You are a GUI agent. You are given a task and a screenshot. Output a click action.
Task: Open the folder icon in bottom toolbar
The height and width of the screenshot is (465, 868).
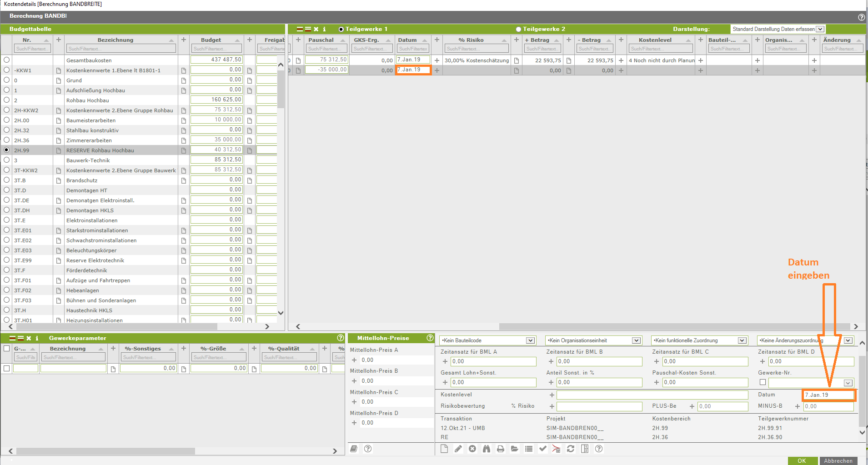tap(514, 449)
